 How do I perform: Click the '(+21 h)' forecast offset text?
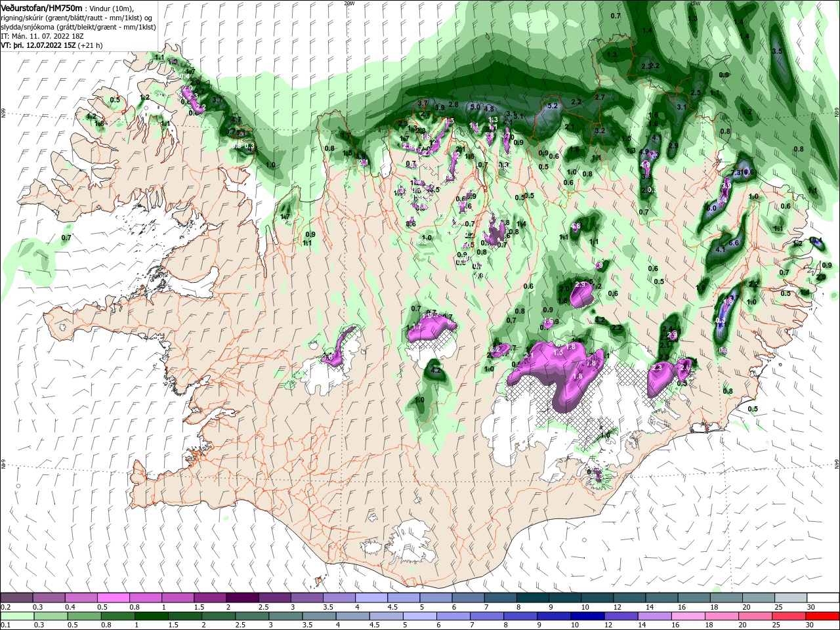pos(90,45)
